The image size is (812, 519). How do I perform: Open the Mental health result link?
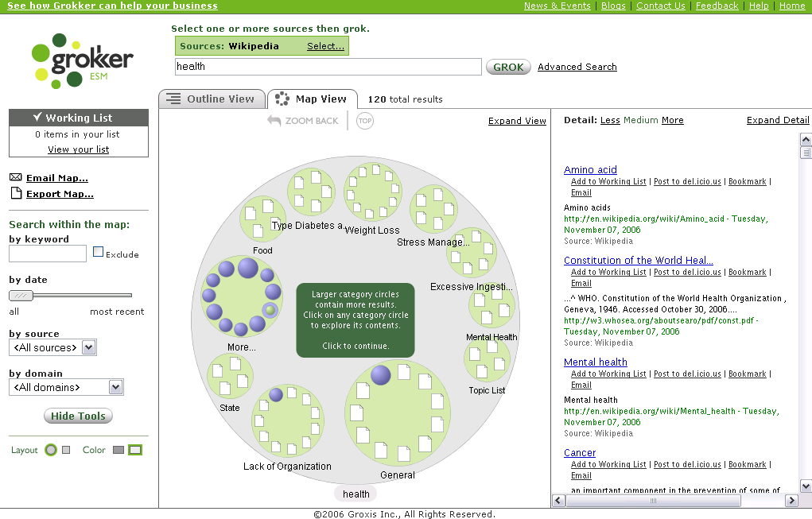click(x=595, y=362)
